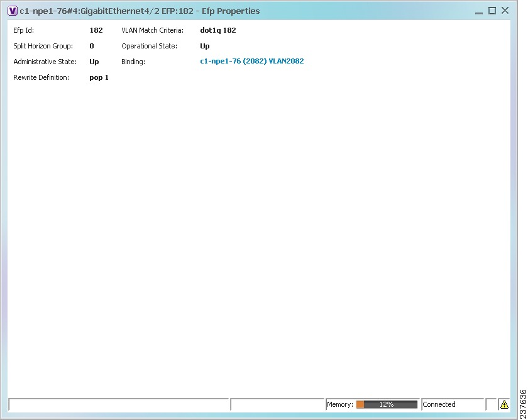Open the c1-npe1-76 (2082) VLAN2082 binding link
Image resolution: width=528 pixels, height=420 pixels.
[252, 61]
